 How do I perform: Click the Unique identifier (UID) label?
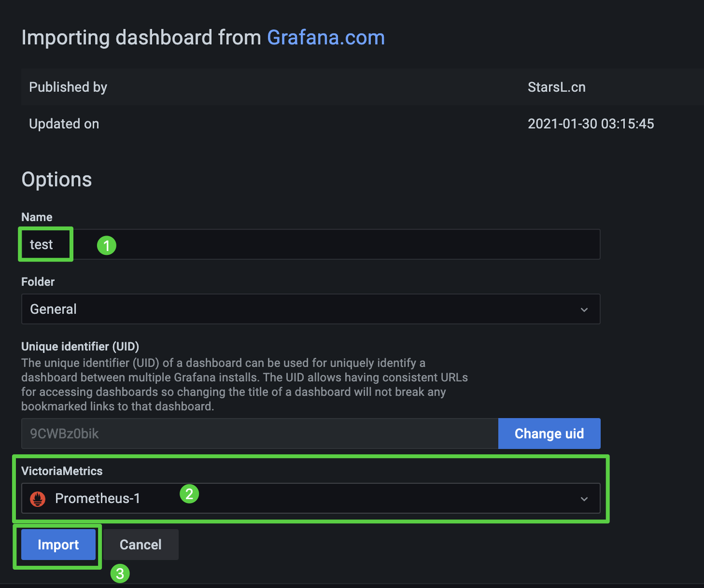click(x=80, y=347)
